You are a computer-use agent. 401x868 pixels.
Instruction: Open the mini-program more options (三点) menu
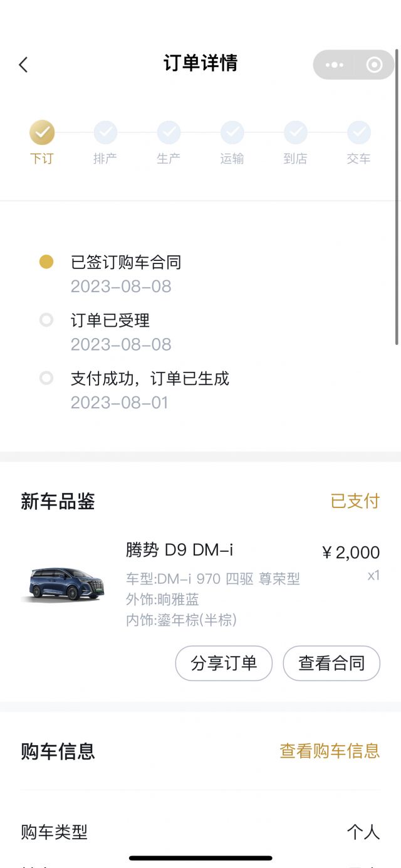point(335,65)
